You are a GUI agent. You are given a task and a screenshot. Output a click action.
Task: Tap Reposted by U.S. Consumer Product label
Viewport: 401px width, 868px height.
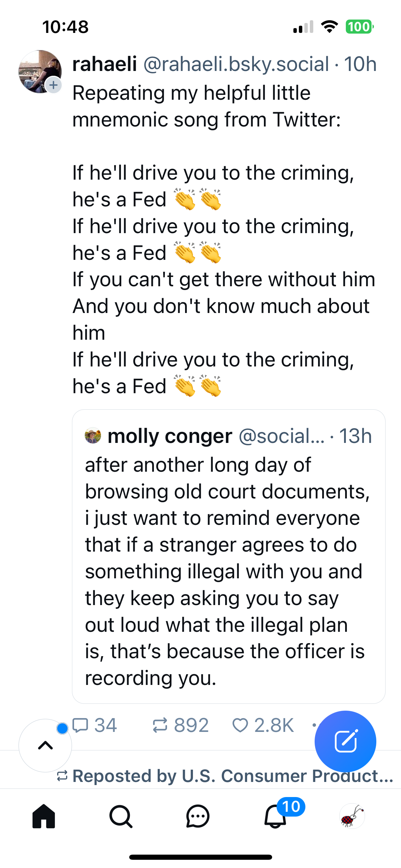[233, 776]
